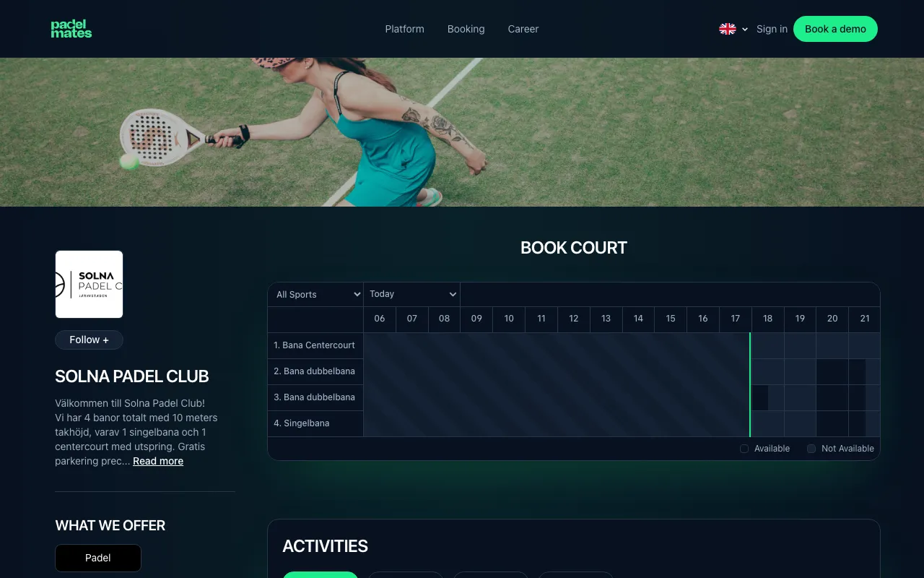924x578 pixels.
Task: Open the Career menu item
Action: pos(523,29)
